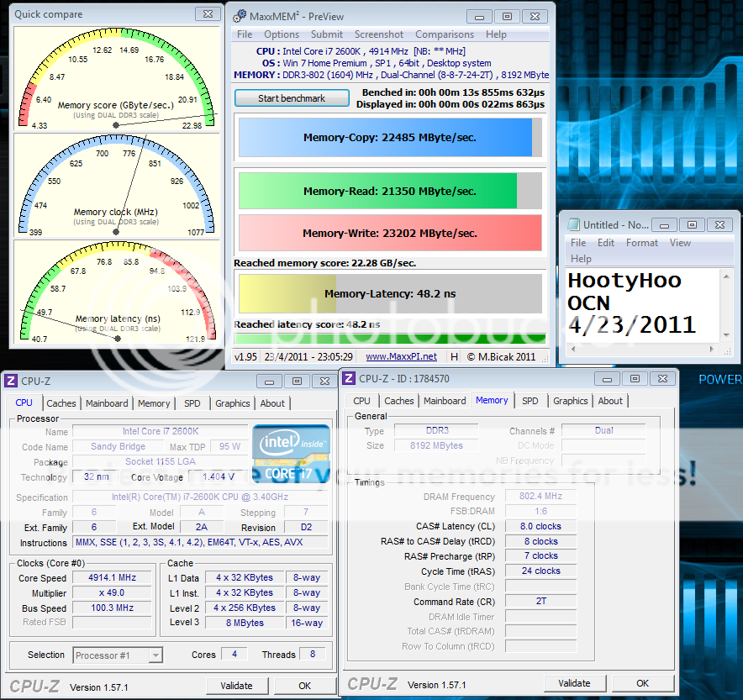Open the MaxxMEM Submit menu

tap(327, 34)
